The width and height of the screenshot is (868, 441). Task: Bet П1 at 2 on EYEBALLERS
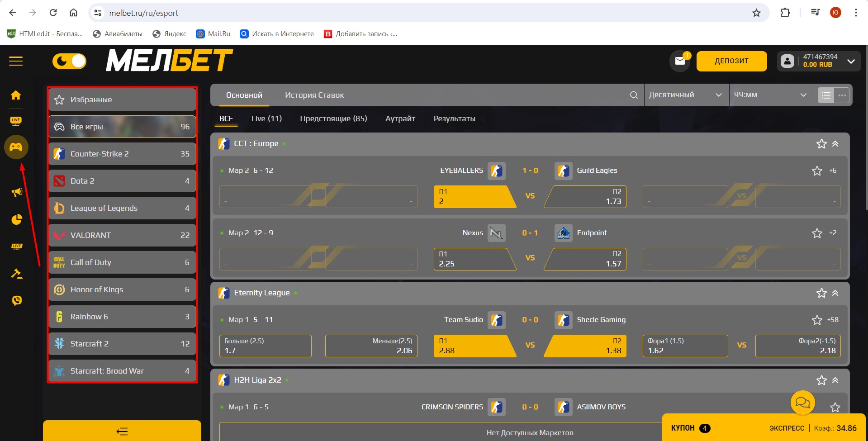[474, 197]
